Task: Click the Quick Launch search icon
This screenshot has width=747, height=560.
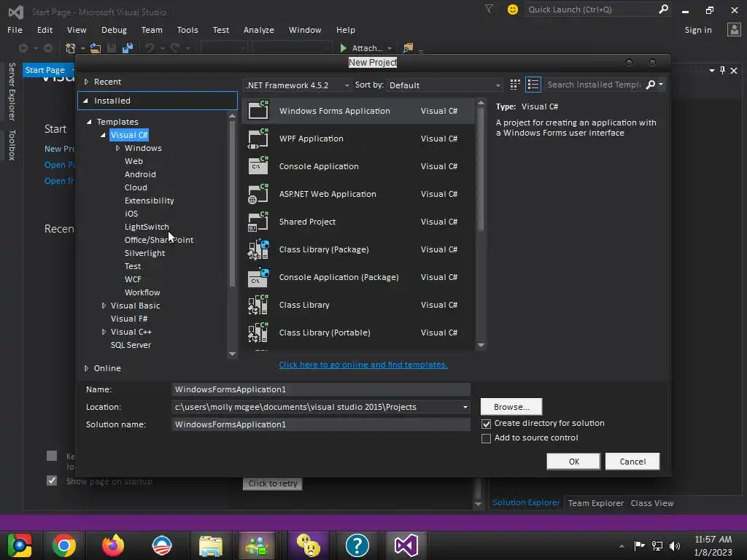Action: pyautogui.click(x=663, y=9)
